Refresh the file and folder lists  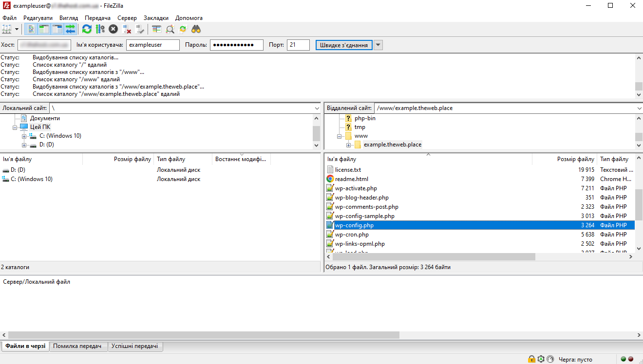(x=87, y=29)
